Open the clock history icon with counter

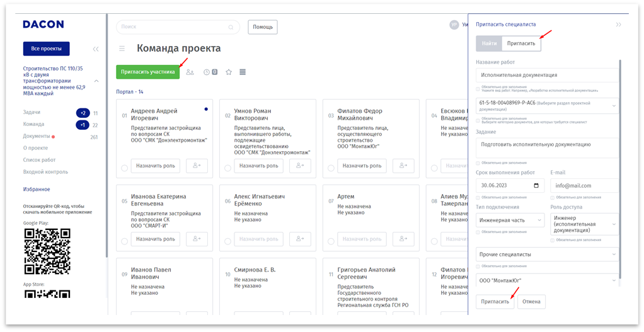pos(210,72)
